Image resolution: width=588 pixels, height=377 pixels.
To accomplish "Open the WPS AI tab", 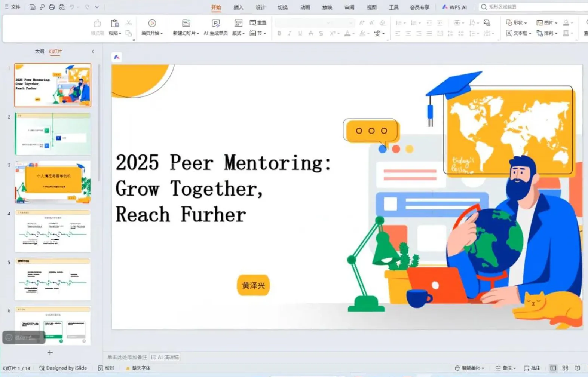I will 454,7.
